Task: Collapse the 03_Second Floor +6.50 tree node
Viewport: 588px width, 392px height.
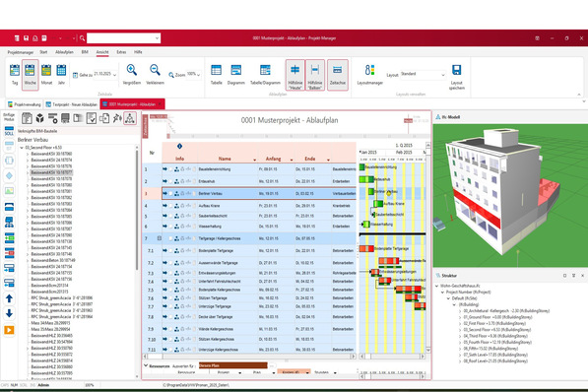Action: [x=22, y=148]
